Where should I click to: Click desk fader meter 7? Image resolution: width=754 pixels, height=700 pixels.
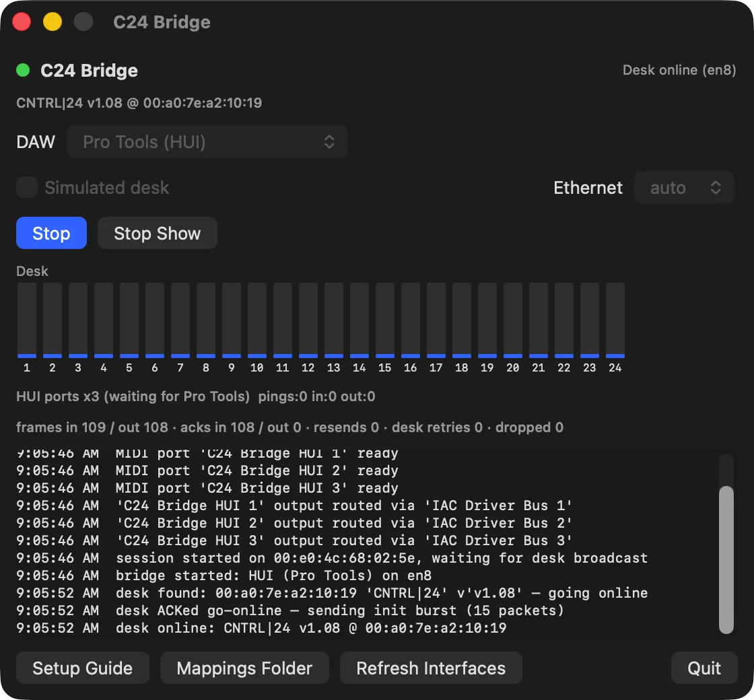tap(180, 320)
